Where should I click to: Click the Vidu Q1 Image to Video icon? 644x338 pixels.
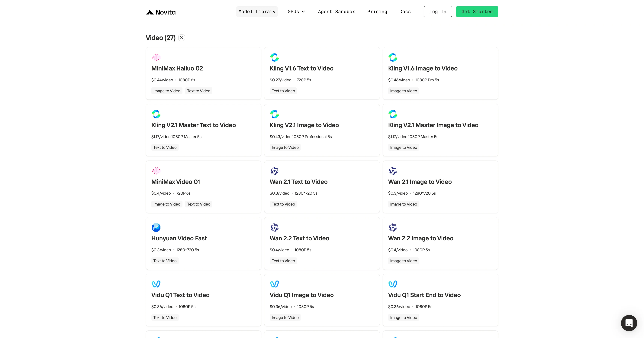[274, 284]
